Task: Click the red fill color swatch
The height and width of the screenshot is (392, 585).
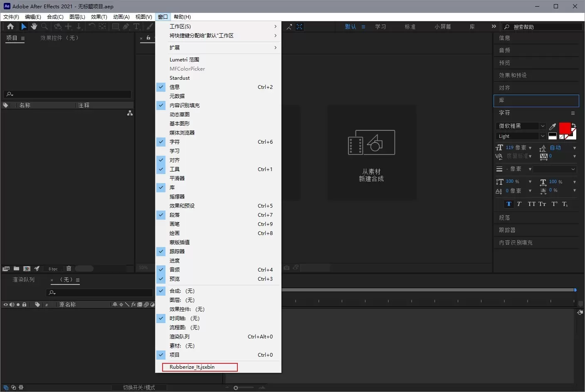Action: (x=565, y=128)
